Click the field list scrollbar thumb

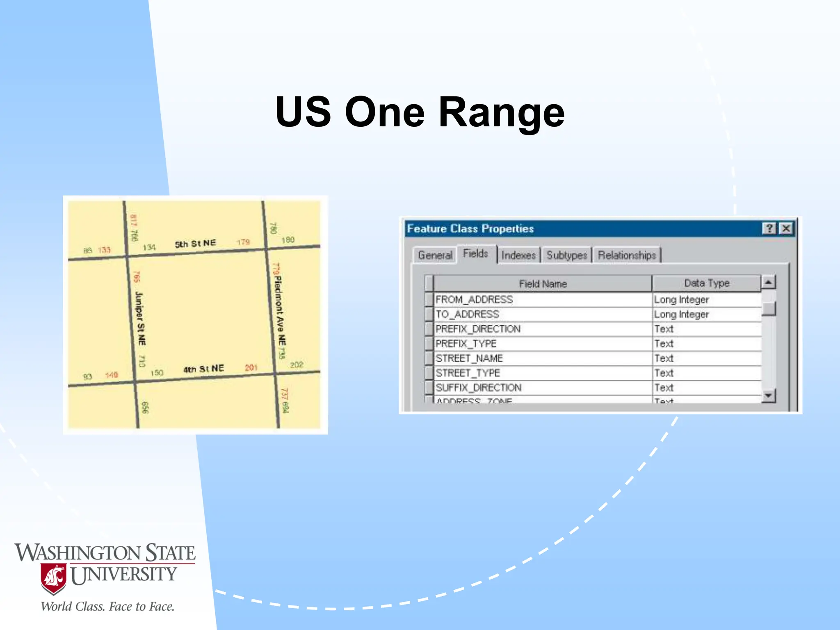[768, 308]
